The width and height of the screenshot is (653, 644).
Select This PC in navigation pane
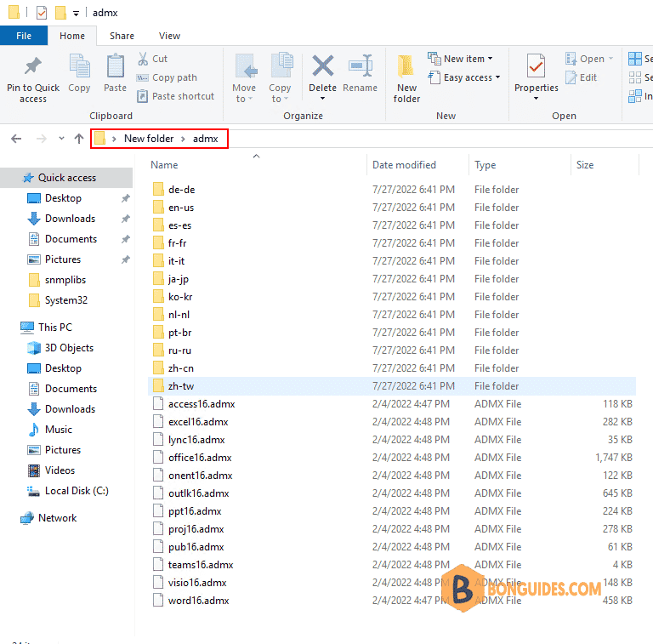point(55,328)
